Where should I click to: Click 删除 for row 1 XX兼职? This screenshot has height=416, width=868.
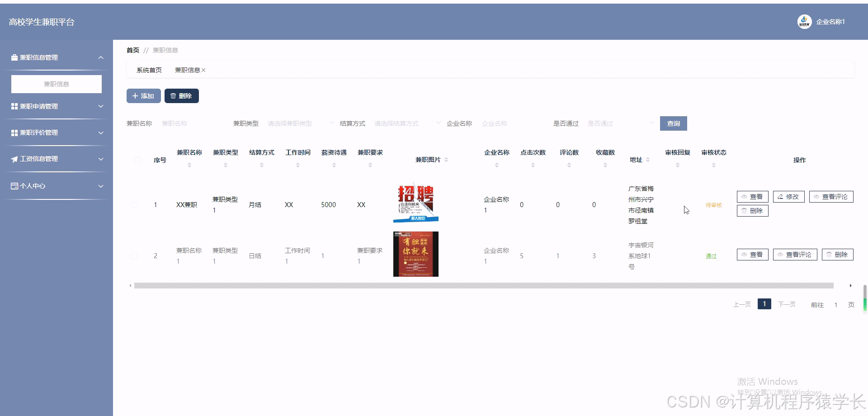tap(753, 211)
